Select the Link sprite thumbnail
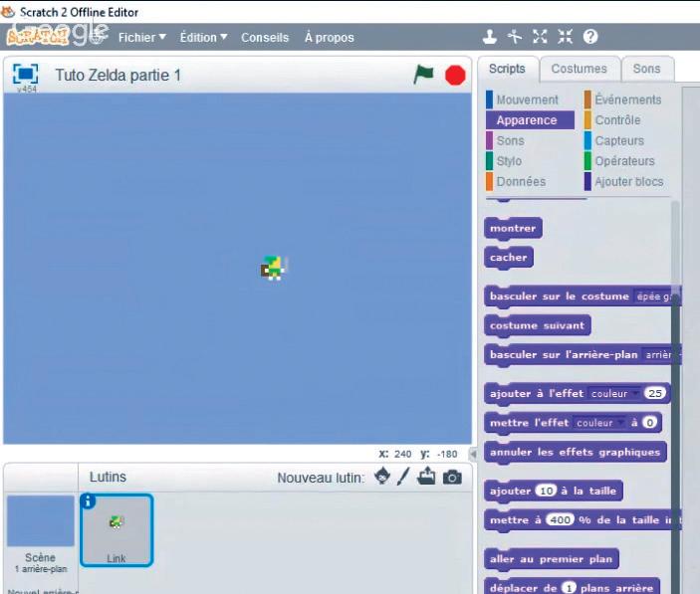 pos(117,529)
